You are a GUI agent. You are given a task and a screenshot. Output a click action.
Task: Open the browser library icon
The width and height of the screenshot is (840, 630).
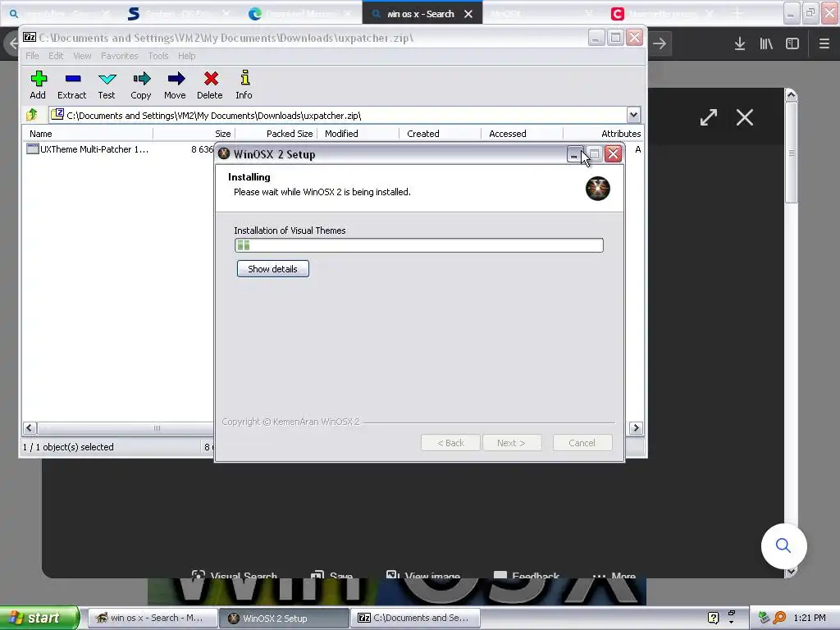coord(766,44)
